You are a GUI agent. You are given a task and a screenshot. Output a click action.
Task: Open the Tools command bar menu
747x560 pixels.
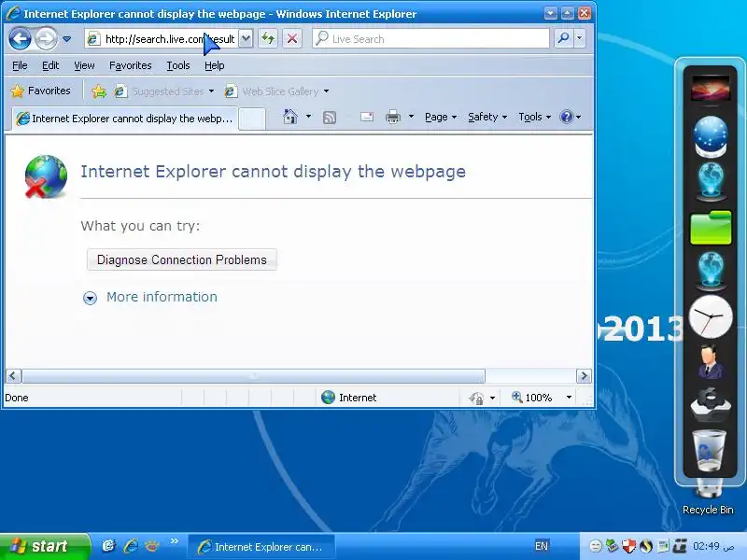tap(534, 117)
